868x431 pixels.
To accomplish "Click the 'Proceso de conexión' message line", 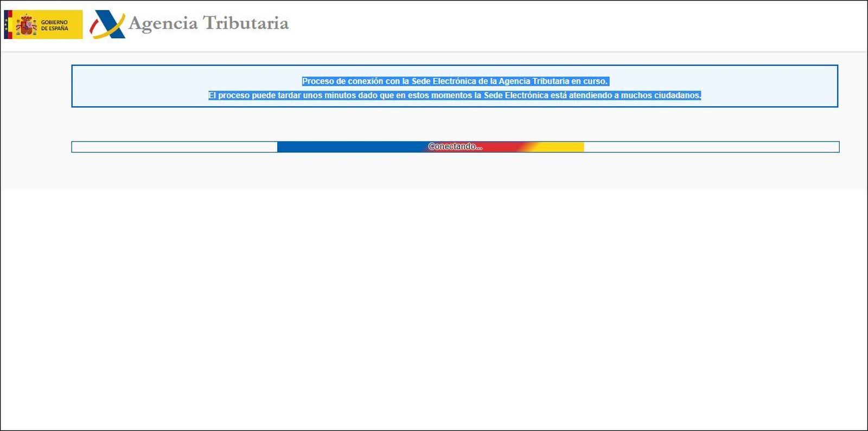I will tap(455, 81).
